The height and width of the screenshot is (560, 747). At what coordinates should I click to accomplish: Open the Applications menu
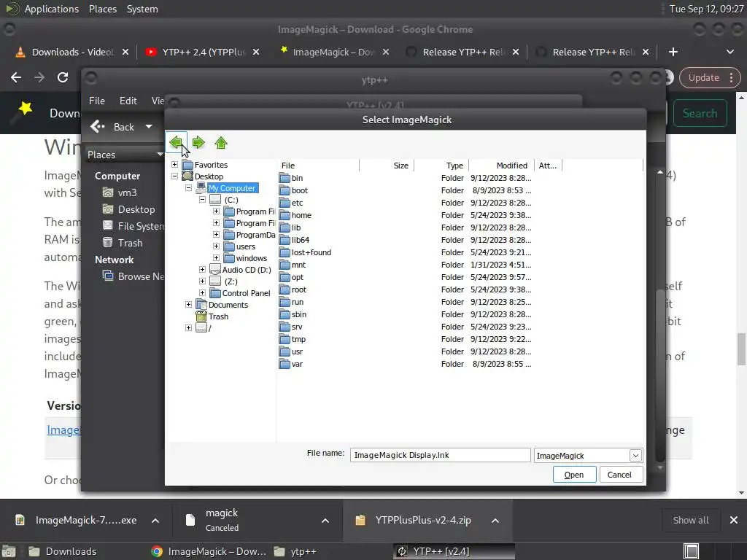52,9
